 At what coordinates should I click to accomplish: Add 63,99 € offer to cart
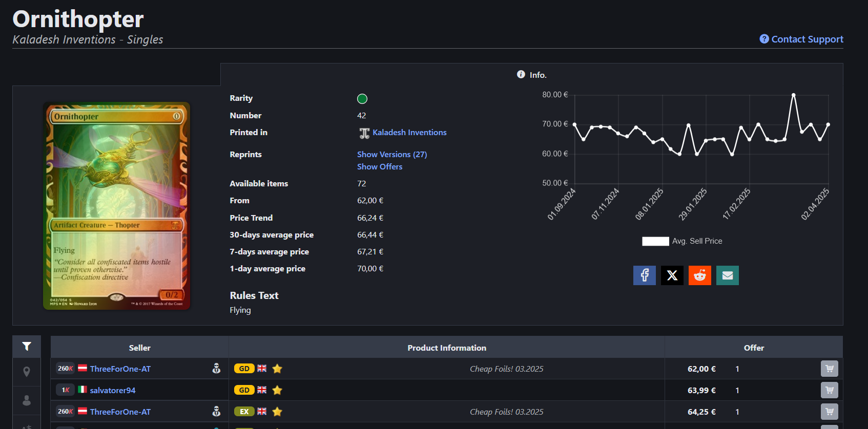830,390
